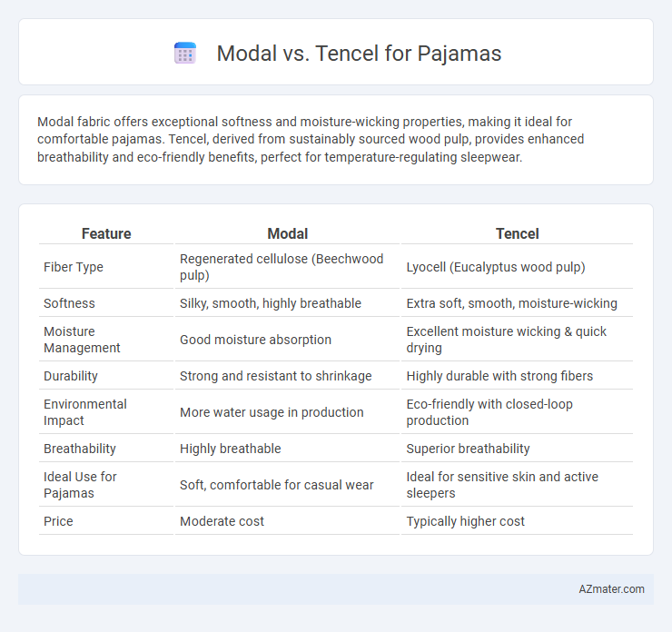Click the calendar grid icon beside the title
The image size is (672, 632).
[x=185, y=54]
